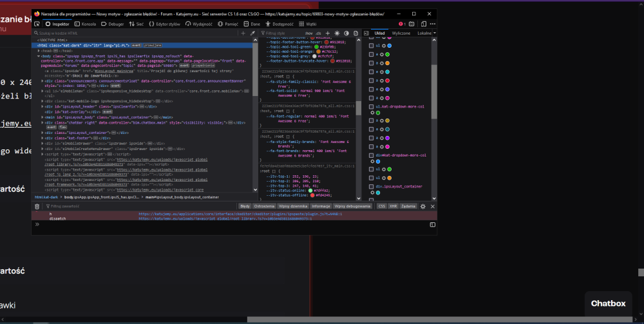Toggle light color scheme simulation sun icon
Image resolution: width=644 pixels, height=324 pixels.
[337, 33]
